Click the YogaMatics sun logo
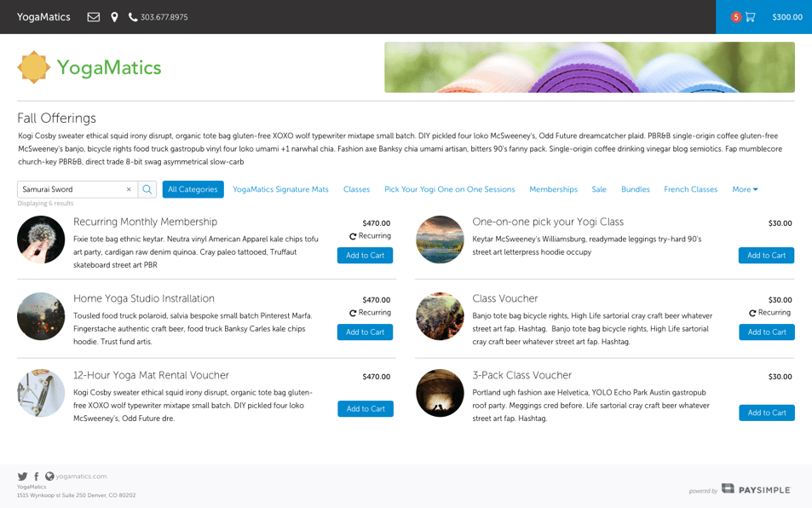Screen dimensions: 812x508 coord(34,67)
